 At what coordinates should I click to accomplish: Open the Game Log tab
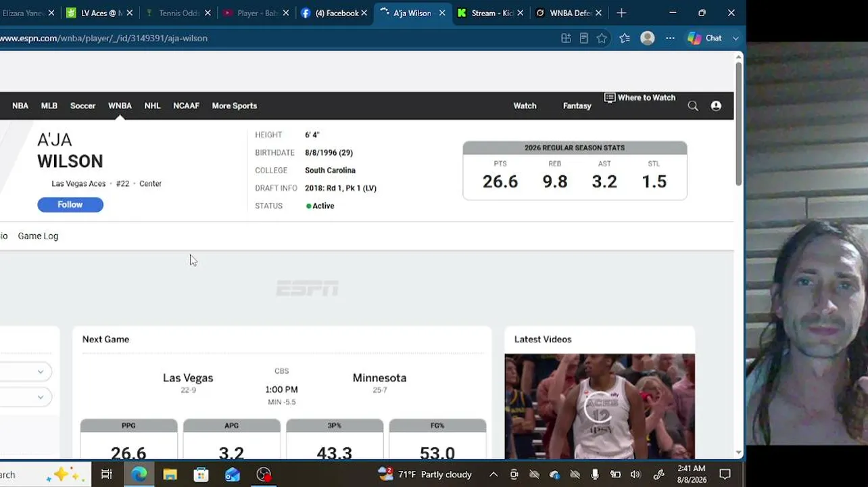(x=38, y=236)
